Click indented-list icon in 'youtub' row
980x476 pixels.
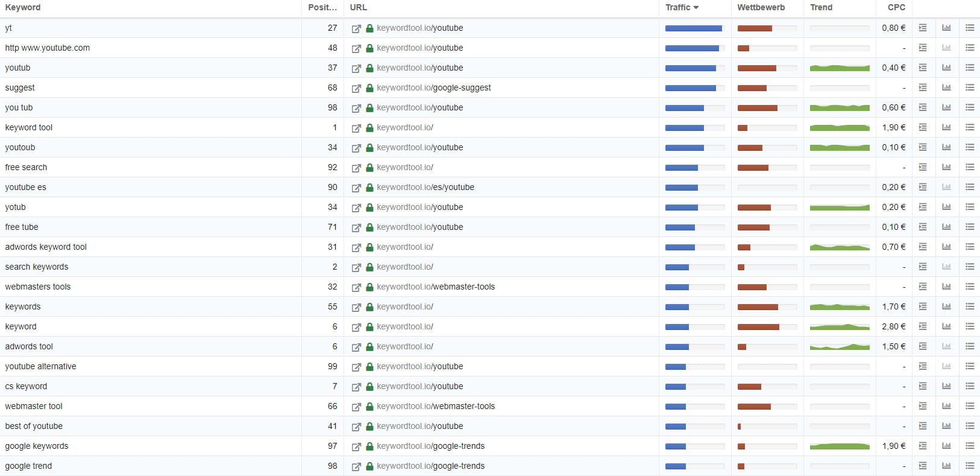923,68
